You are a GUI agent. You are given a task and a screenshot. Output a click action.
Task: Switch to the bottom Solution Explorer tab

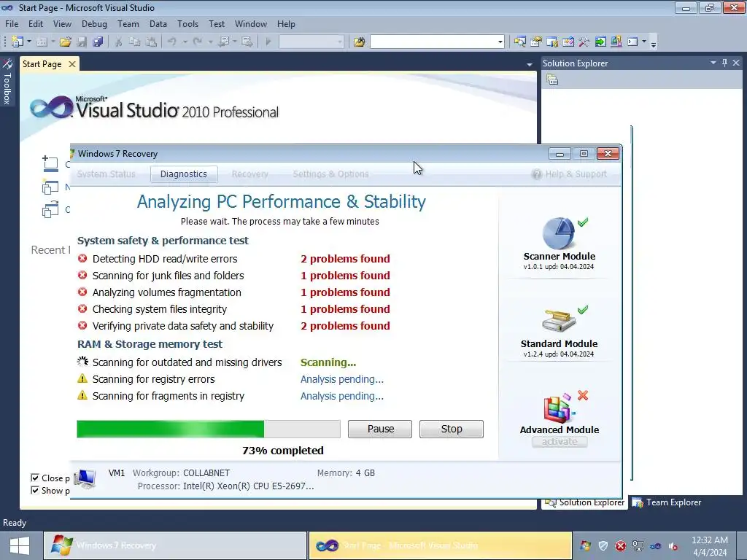click(x=584, y=502)
